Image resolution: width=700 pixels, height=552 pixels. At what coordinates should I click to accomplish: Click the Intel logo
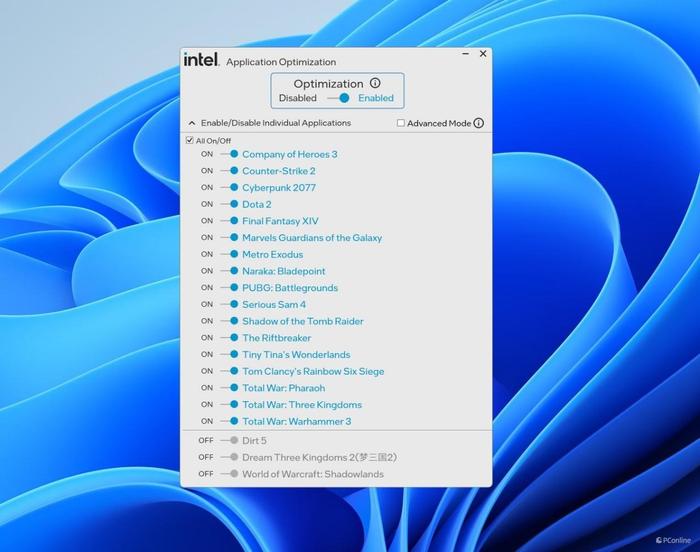201,59
